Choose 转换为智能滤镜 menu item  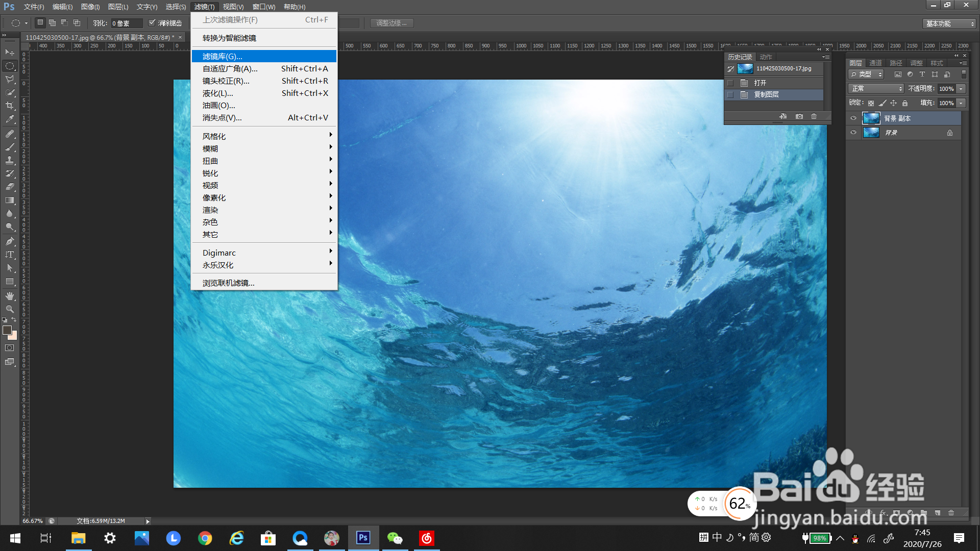(264, 38)
